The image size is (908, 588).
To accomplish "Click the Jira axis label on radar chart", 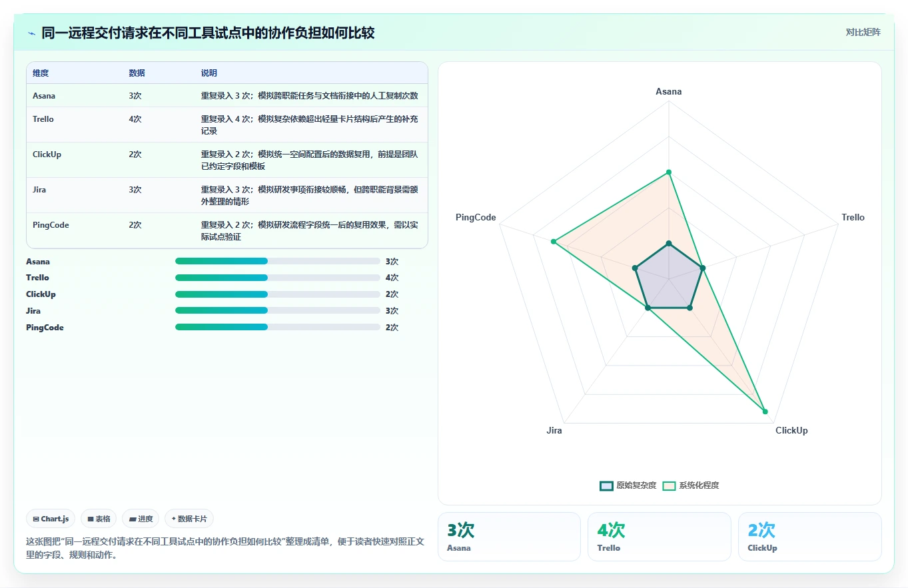I will pos(554,431).
